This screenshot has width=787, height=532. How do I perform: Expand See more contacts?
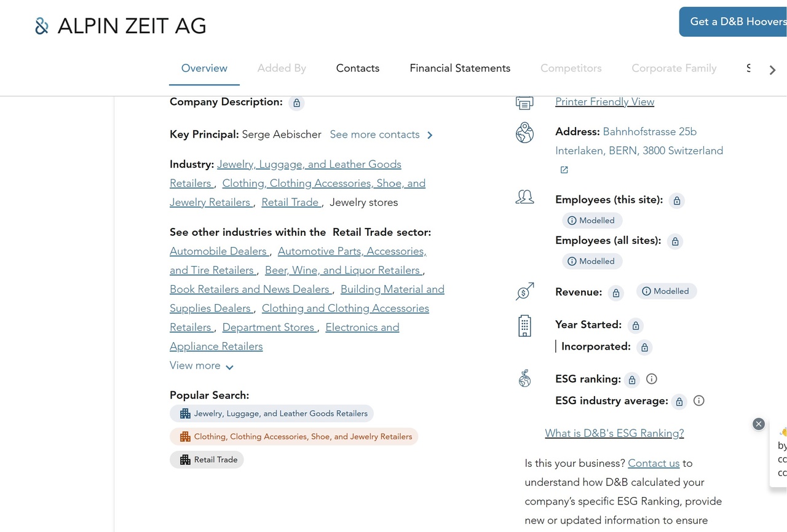381,135
